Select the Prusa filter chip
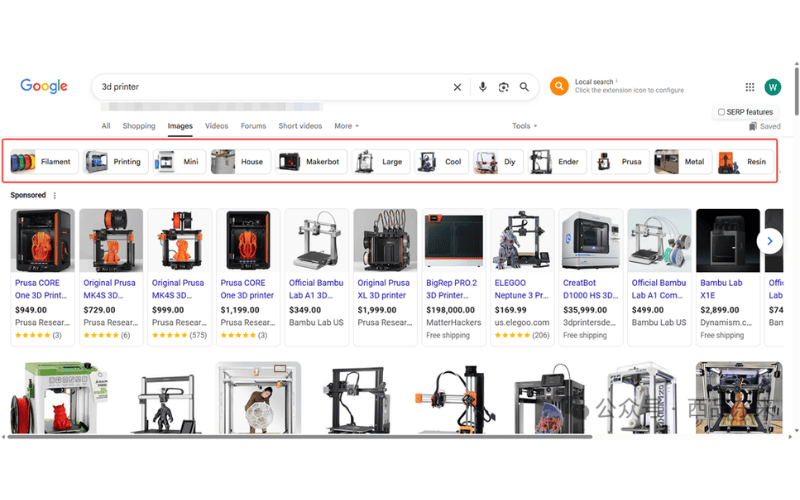 point(620,162)
